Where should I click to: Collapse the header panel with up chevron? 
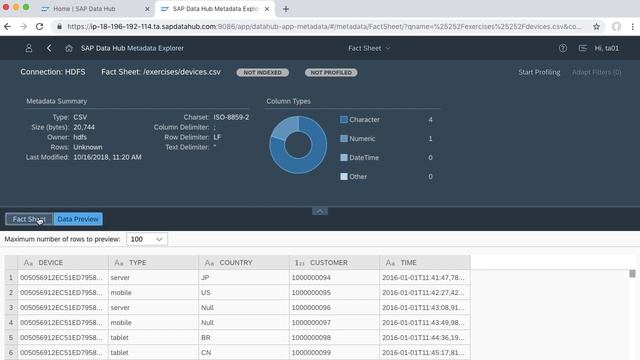point(320,211)
